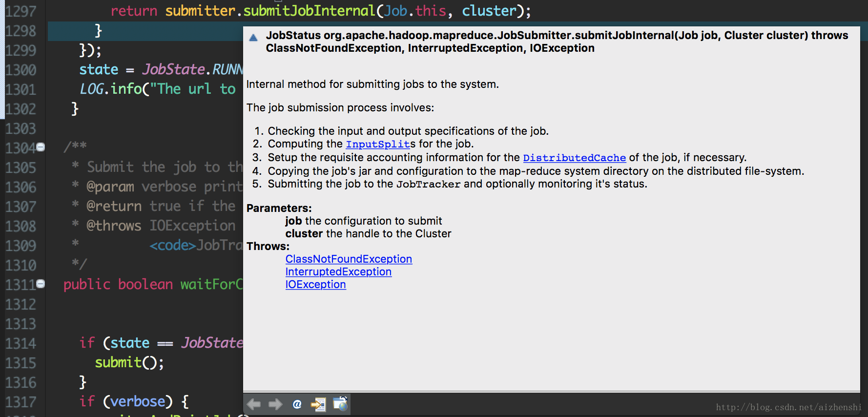Click 'JobTracker' in step 5

[428, 184]
